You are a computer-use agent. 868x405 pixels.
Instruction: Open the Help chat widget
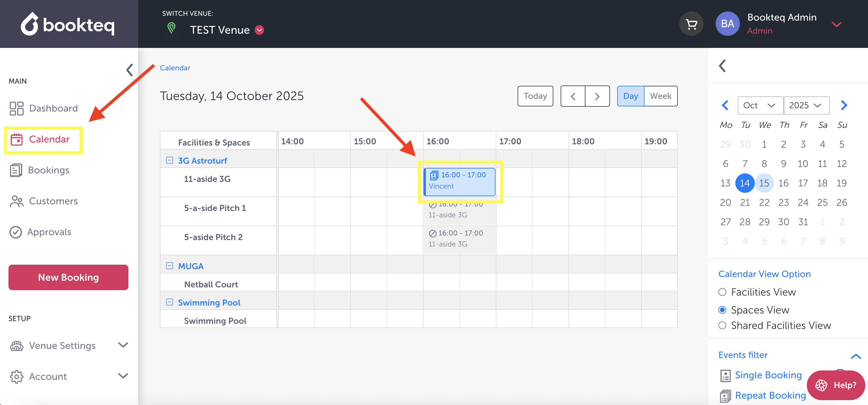836,385
